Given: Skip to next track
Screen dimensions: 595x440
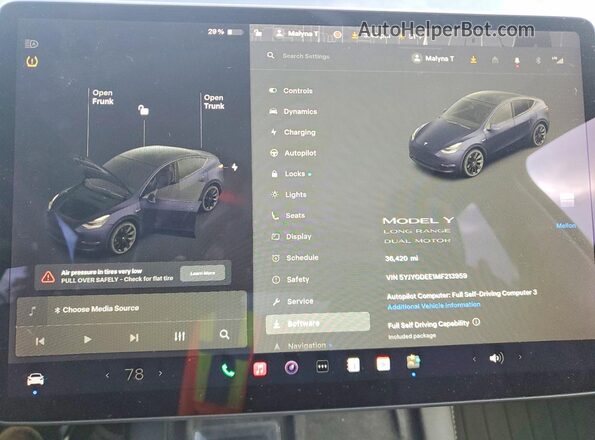Looking at the screenshot, I should 134,338.
